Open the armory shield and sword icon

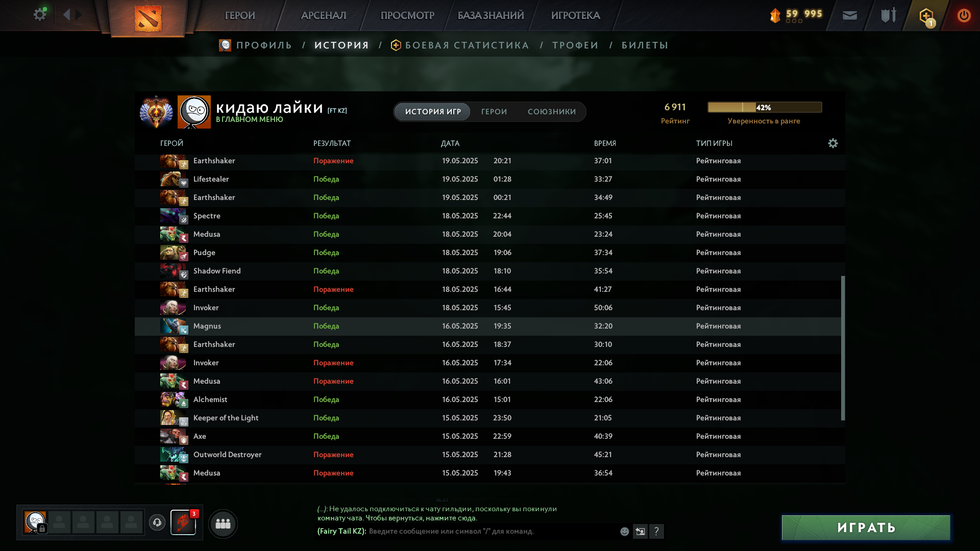tap(889, 15)
